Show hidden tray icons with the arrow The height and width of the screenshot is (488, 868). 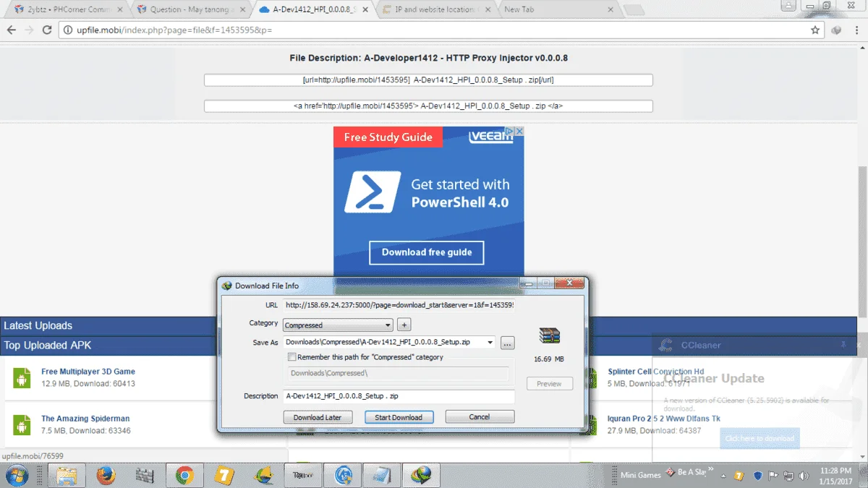(x=723, y=476)
